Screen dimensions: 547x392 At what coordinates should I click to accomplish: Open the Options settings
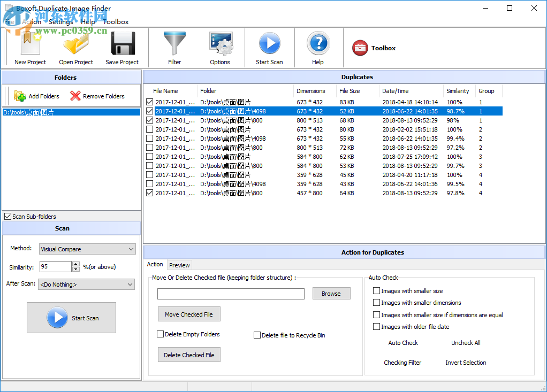click(x=220, y=48)
